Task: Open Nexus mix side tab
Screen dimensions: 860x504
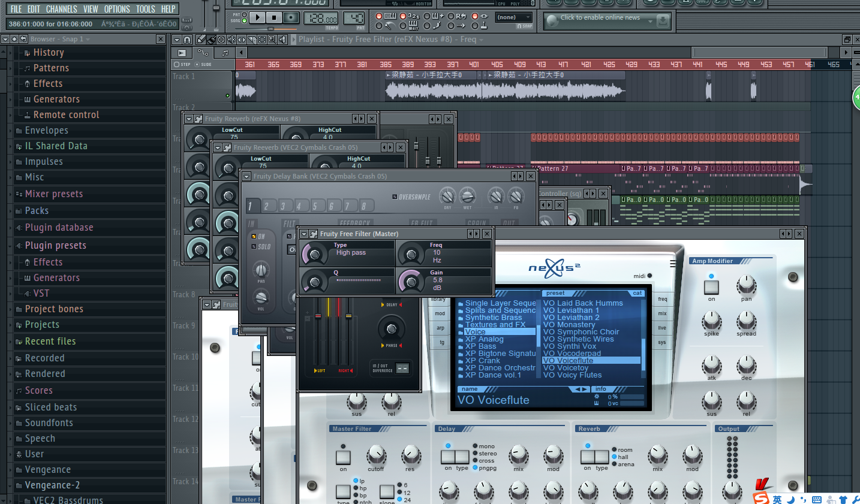Action: coord(662,313)
